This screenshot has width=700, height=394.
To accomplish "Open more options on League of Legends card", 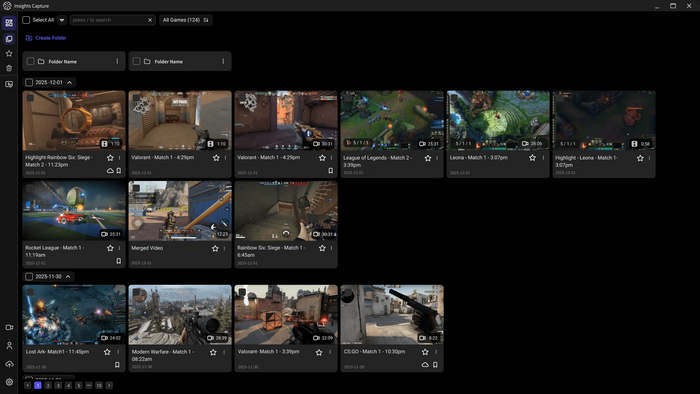I will (437, 158).
